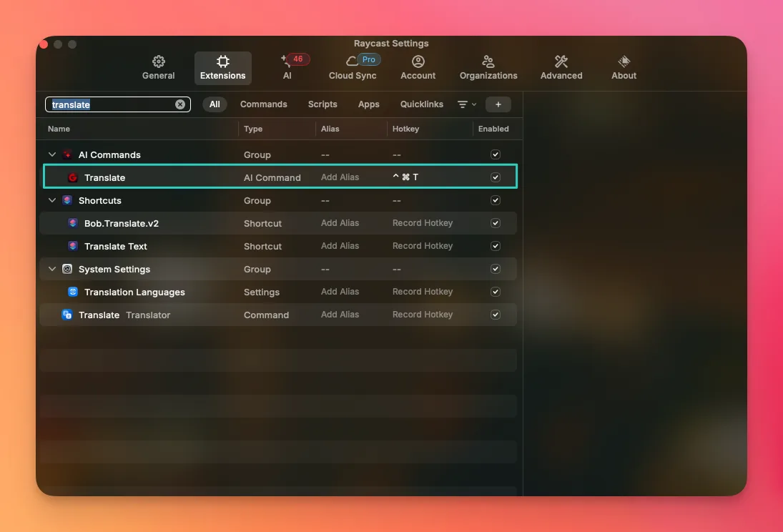Record hotkey for Translate Translator command
Image resolution: width=783 pixels, height=532 pixels.
coord(423,315)
